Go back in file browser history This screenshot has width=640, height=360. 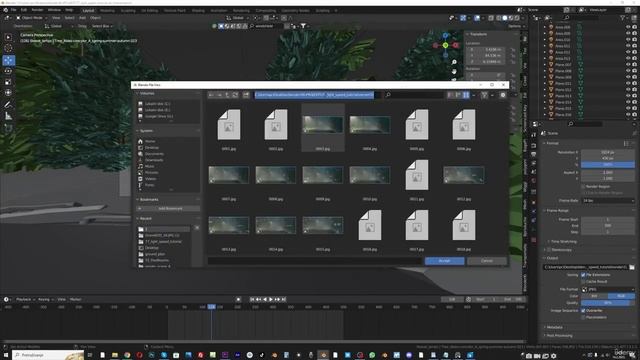(211, 95)
